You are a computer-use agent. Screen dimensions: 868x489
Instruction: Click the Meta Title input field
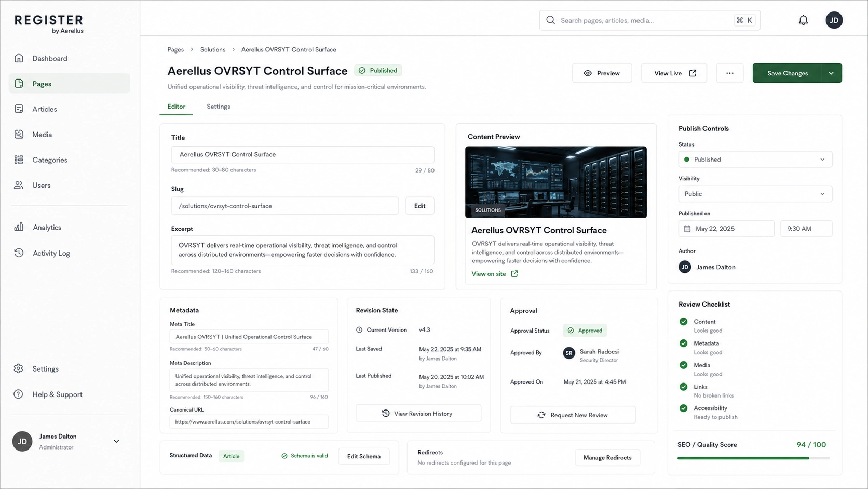249,337
